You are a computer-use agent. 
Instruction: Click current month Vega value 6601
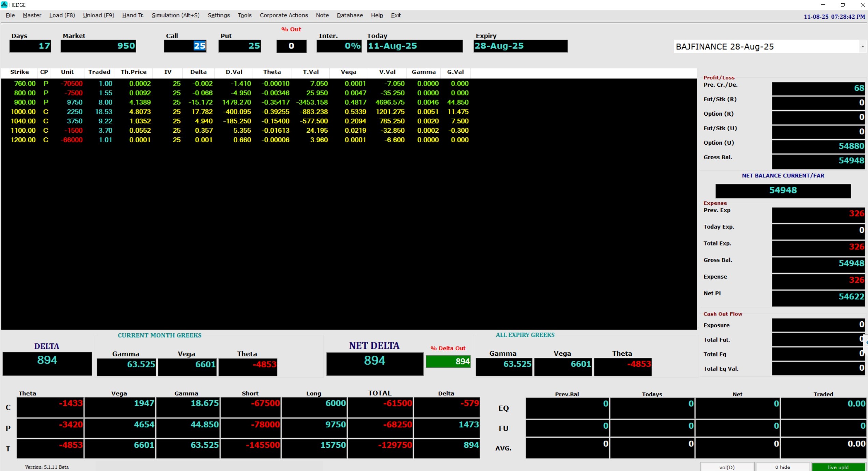(x=187, y=367)
